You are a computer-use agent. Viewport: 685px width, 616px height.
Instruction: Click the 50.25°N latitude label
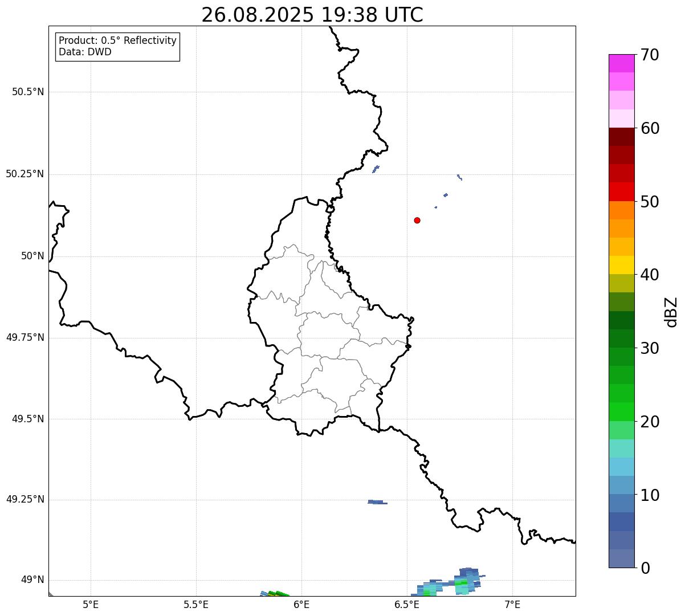[25, 174]
